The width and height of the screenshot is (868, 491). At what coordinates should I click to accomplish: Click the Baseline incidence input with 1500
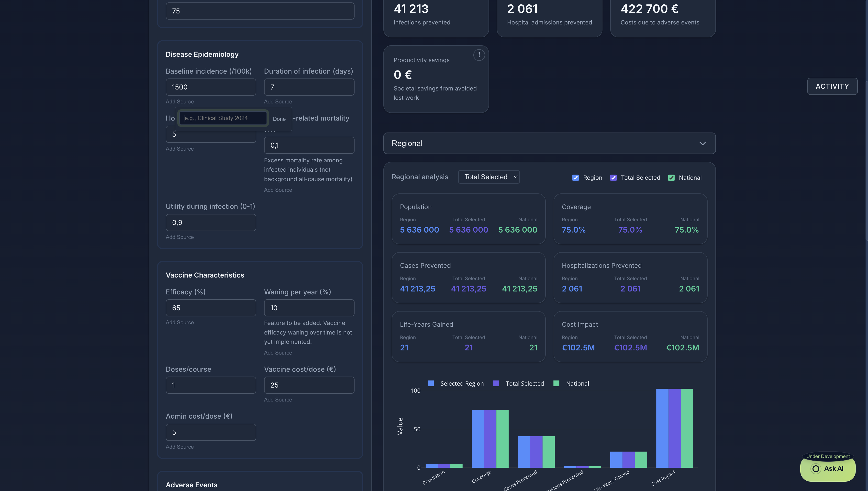[x=211, y=87]
